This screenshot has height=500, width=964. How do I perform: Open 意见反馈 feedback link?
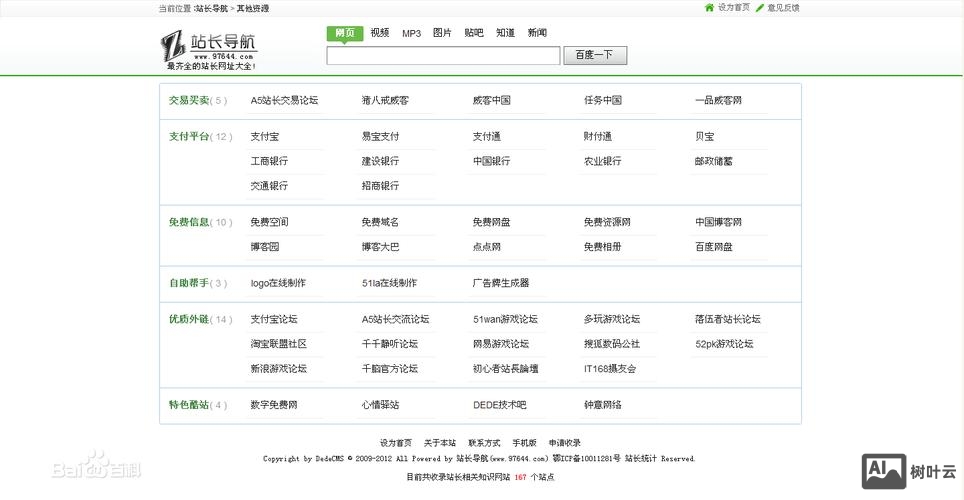[x=783, y=8]
